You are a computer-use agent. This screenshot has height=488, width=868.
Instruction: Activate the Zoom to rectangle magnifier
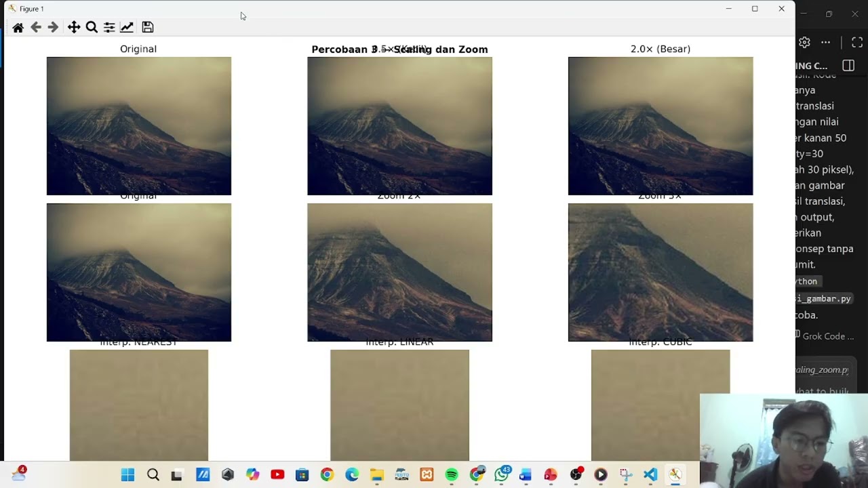92,27
